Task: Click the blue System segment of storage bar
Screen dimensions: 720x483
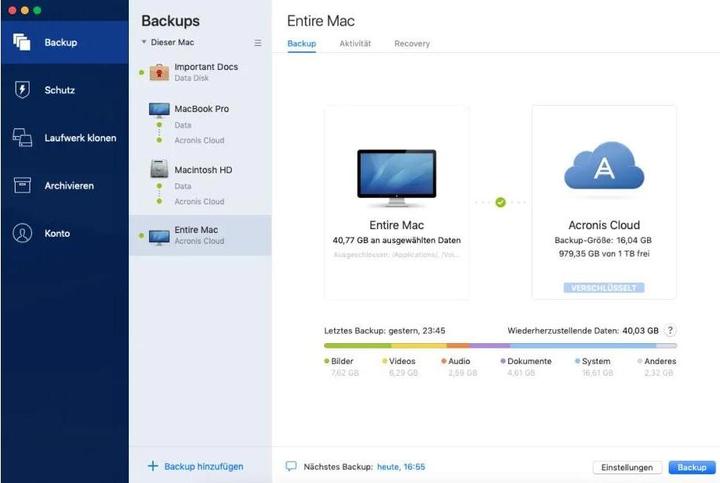Action: [x=583, y=345]
